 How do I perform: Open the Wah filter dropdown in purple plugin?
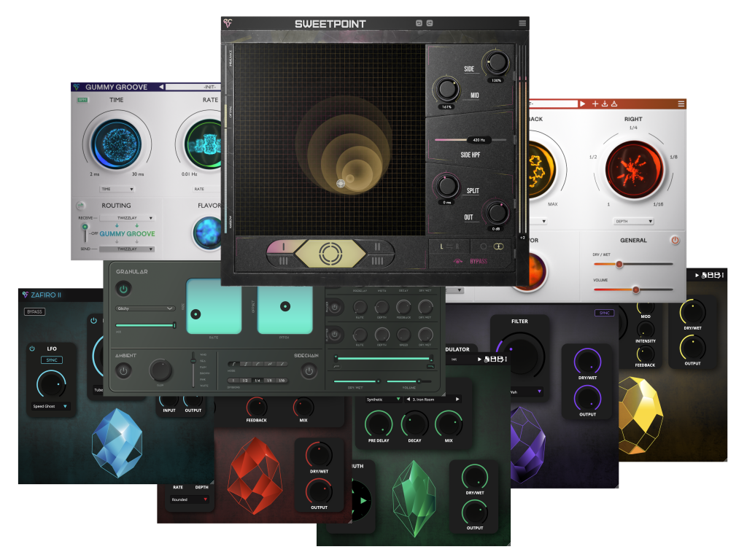pos(526,392)
